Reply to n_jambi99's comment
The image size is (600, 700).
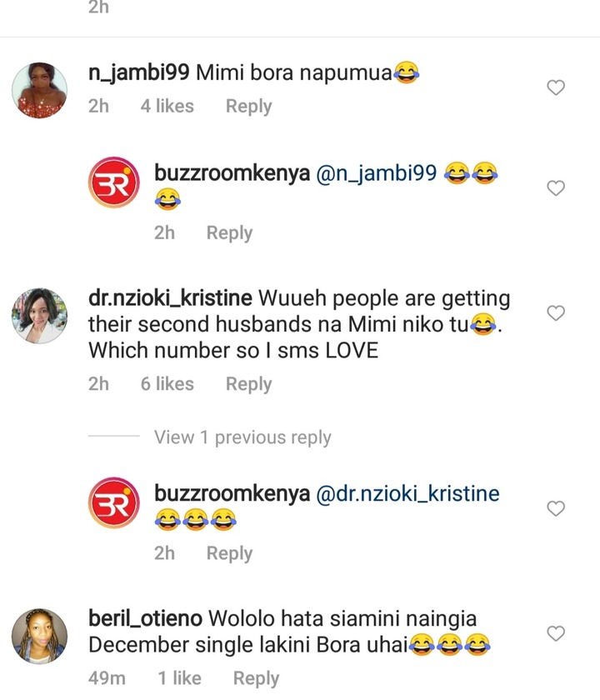click(x=248, y=107)
